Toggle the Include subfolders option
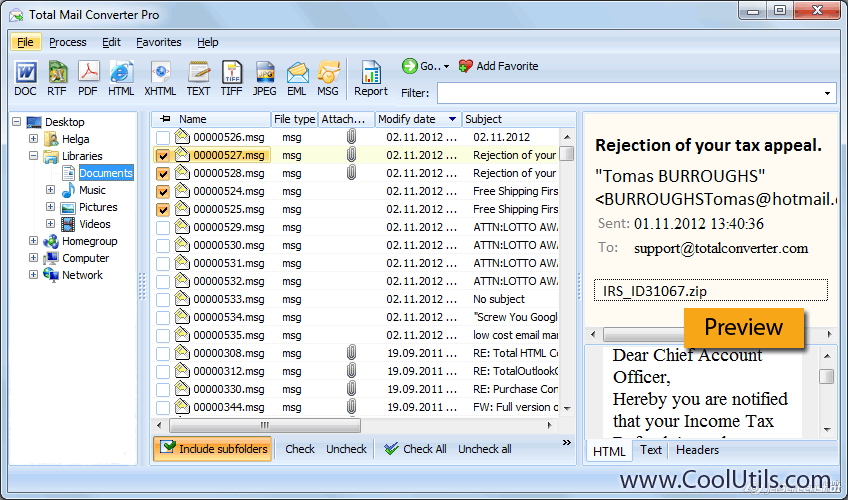Image resolution: width=848 pixels, height=500 pixels. 213,449
